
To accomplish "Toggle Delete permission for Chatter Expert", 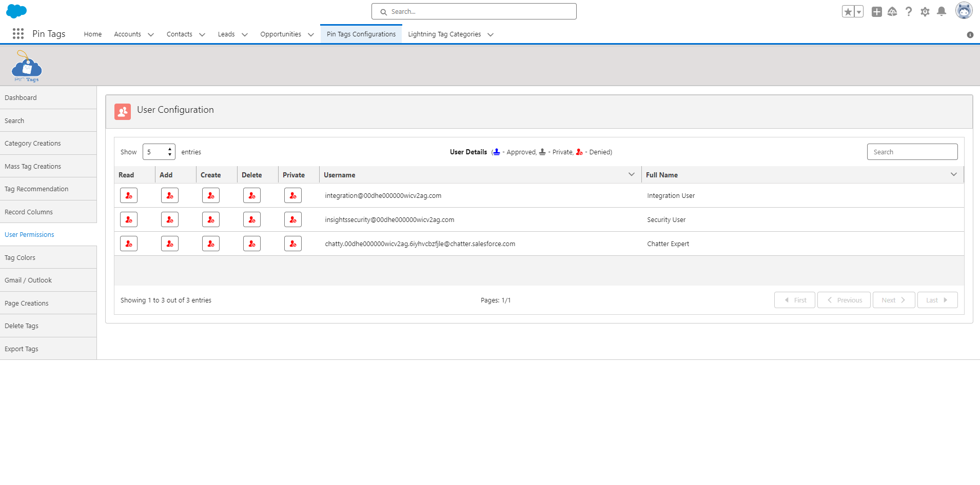I will (x=252, y=244).
